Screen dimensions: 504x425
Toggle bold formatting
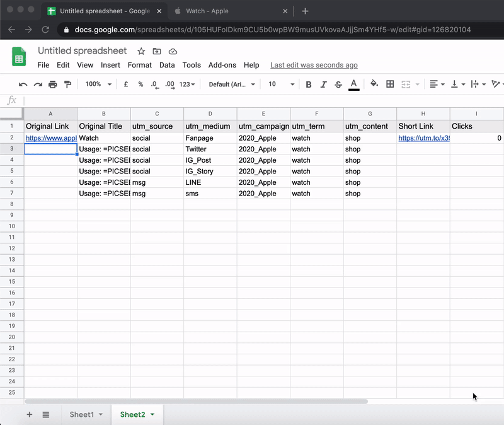(x=309, y=84)
